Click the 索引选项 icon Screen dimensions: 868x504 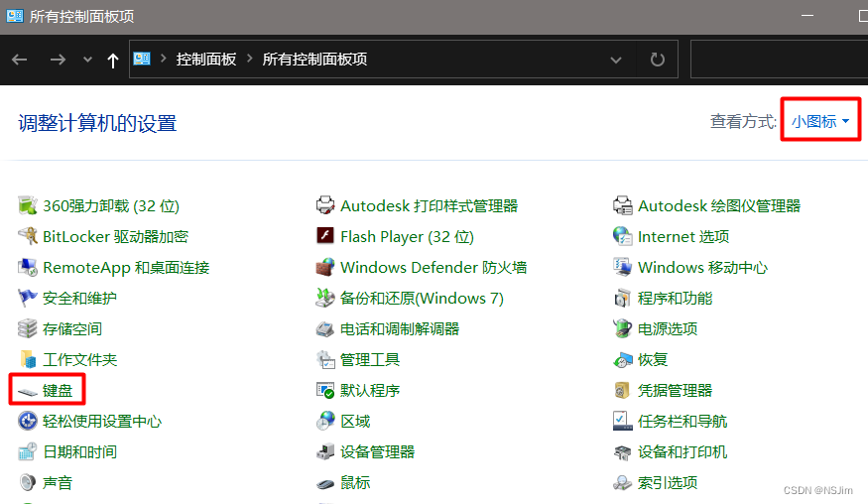tap(623, 482)
